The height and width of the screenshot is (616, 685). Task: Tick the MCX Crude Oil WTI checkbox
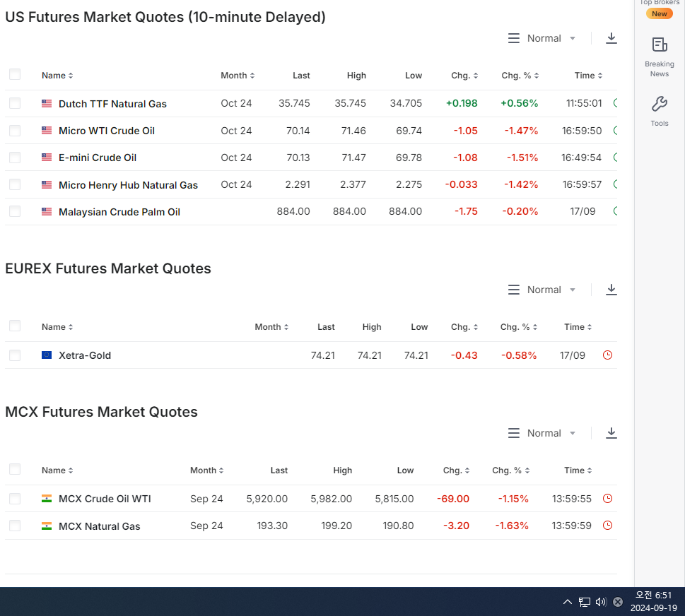pos(15,498)
